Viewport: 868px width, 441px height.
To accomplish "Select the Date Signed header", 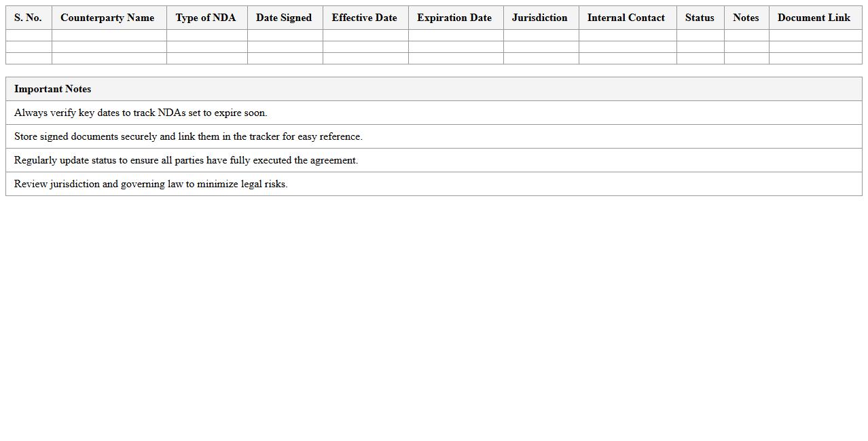I will (x=284, y=18).
